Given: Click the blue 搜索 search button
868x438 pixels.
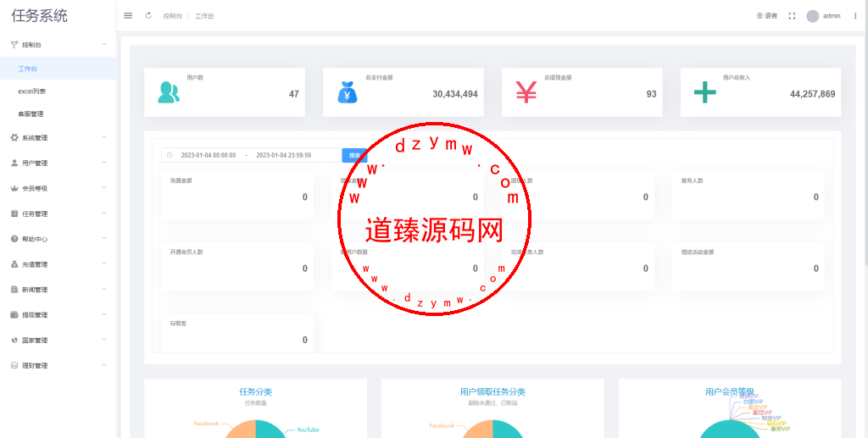Looking at the screenshot, I should click(354, 155).
